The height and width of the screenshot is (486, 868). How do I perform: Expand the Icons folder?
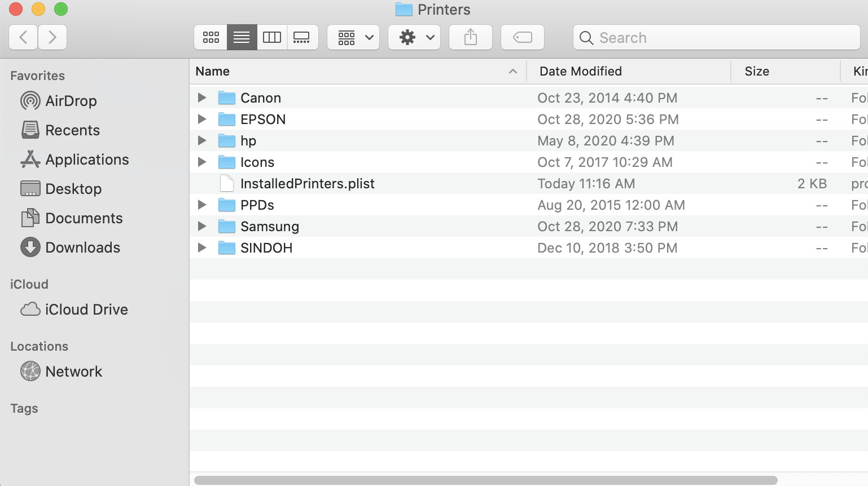[202, 162]
